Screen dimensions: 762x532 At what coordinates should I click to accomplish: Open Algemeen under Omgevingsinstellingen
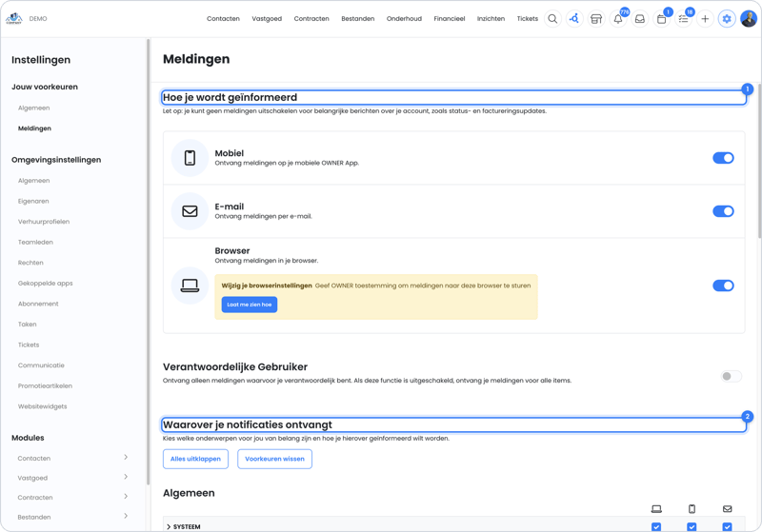[x=33, y=181]
